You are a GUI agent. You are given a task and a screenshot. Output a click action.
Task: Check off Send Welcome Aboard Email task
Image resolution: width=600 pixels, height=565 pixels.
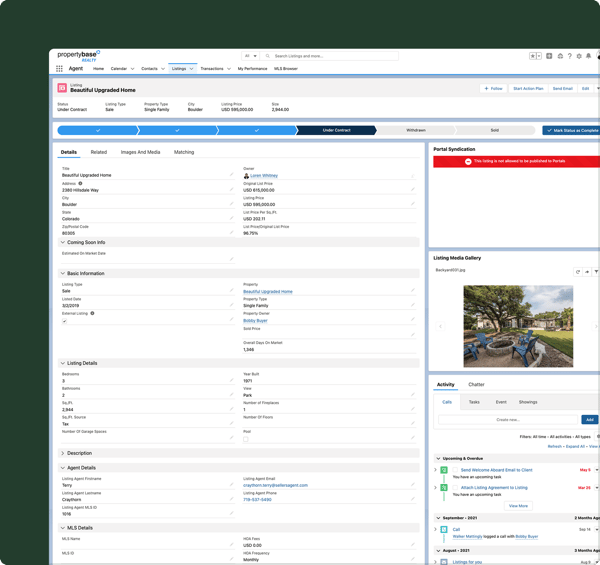tap(455, 470)
